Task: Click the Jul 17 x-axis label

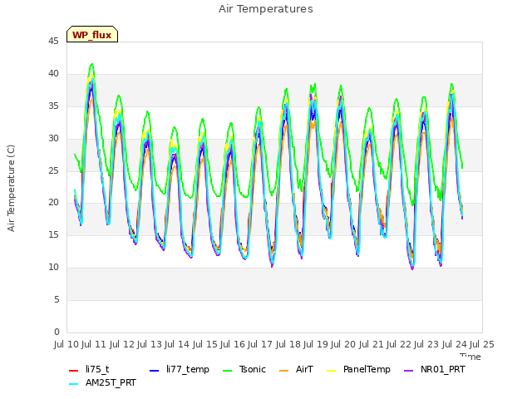Action: [x=260, y=345]
